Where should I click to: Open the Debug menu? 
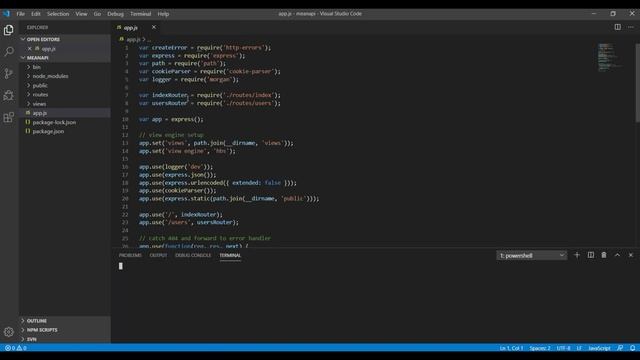[116, 14]
